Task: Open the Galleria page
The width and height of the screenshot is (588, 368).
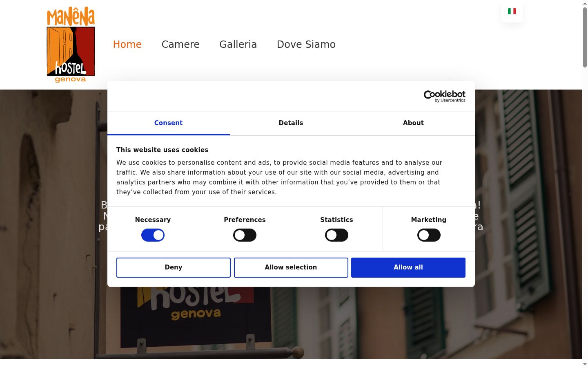Action: 238,45
